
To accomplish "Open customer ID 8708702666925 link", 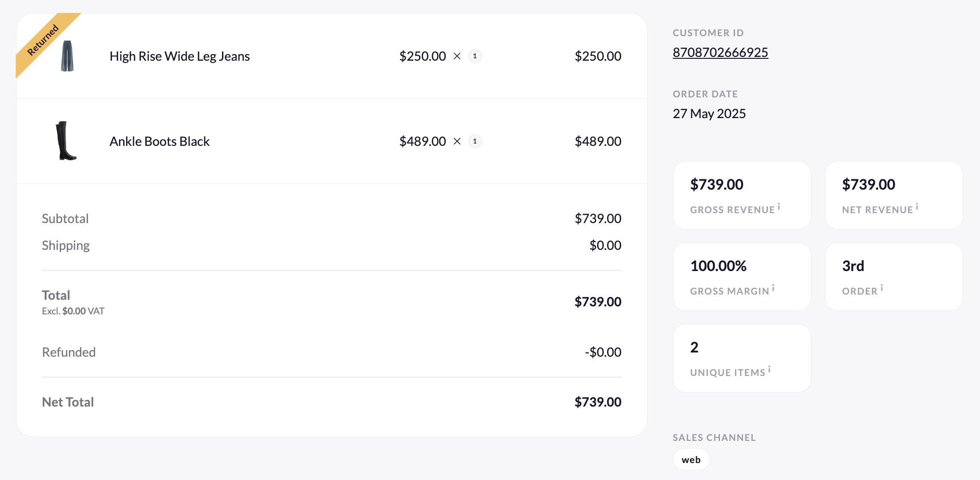I will coord(720,52).
